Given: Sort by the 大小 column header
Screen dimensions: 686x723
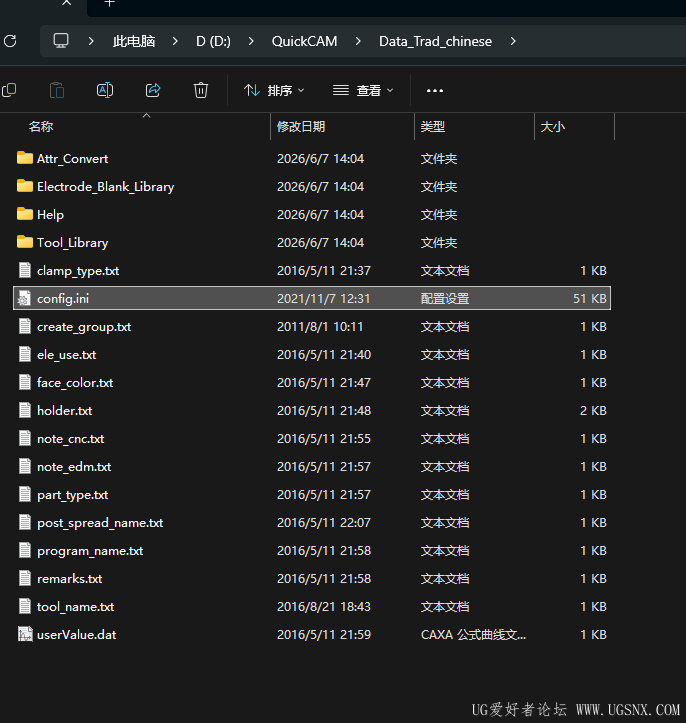Looking at the screenshot, I should (552, 127).
